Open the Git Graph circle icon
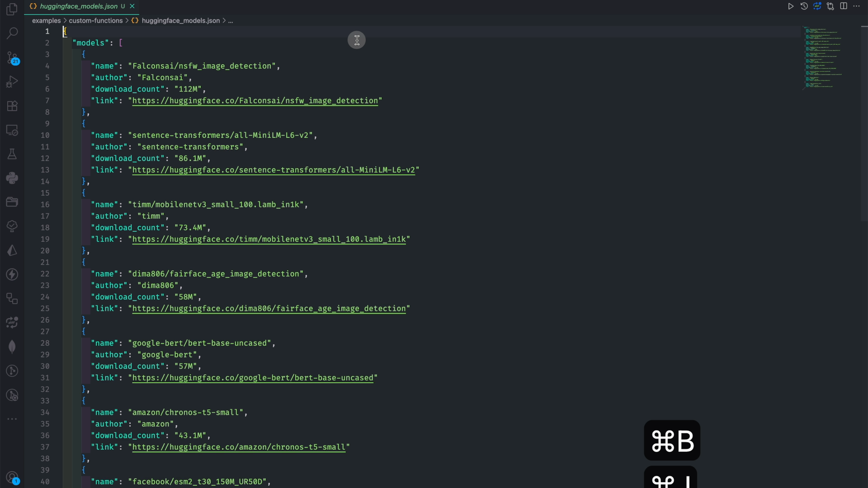 click(12, 371)
